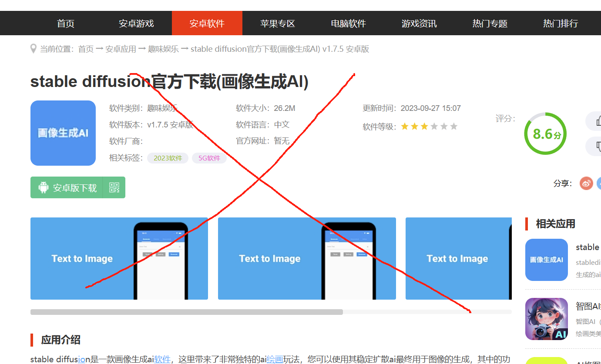Open the second Text to Image screenshot
The height and width of the screenshot is (364, 601).
tap(307, 259)
